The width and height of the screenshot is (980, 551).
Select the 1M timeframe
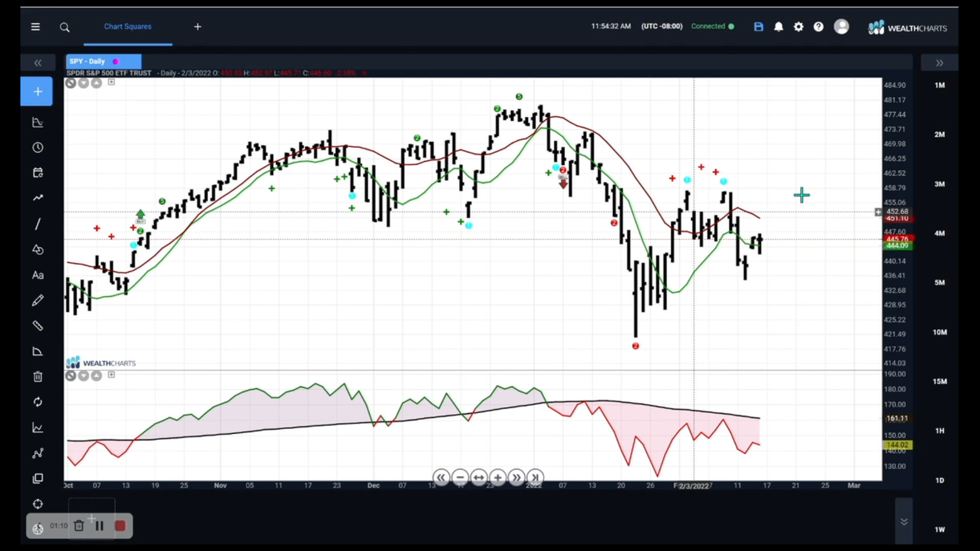point(940,85)
